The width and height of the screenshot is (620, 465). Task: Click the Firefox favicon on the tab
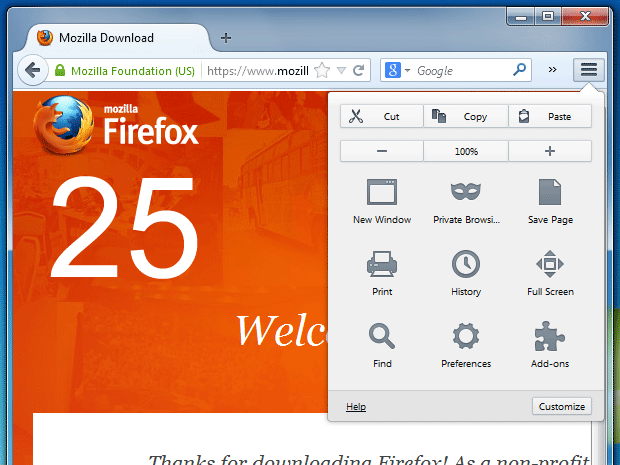click(x=45, y=38)
